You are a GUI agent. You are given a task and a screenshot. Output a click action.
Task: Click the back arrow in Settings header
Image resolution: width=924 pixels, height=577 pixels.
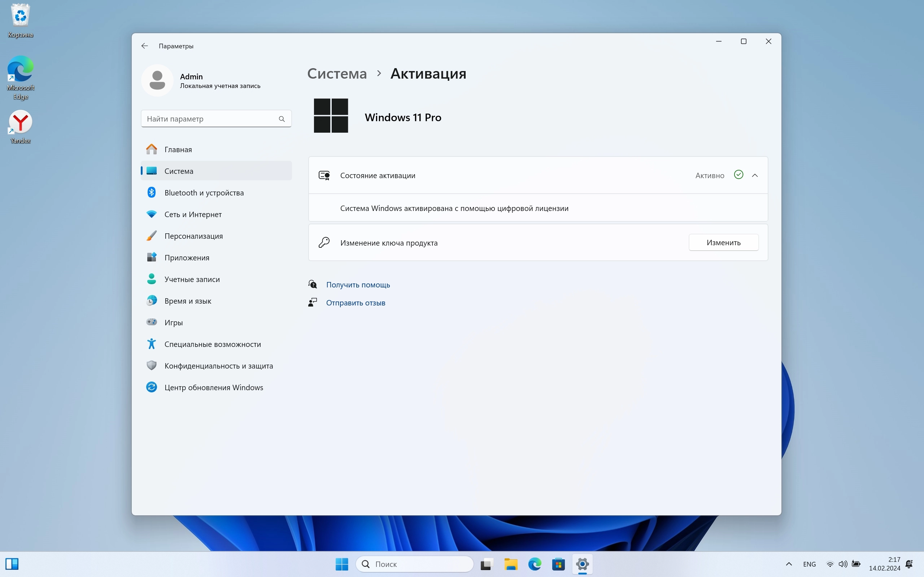point(144,46)
